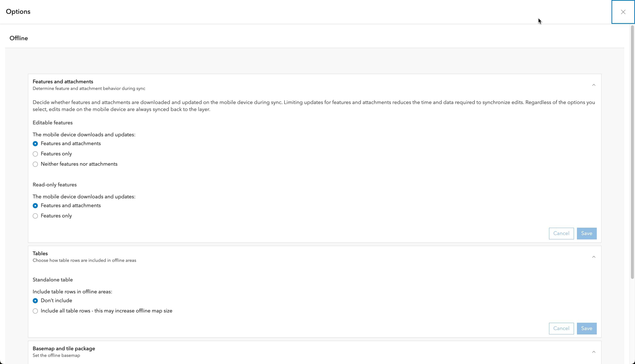Close the Options dialog

(x=623, y=12)
